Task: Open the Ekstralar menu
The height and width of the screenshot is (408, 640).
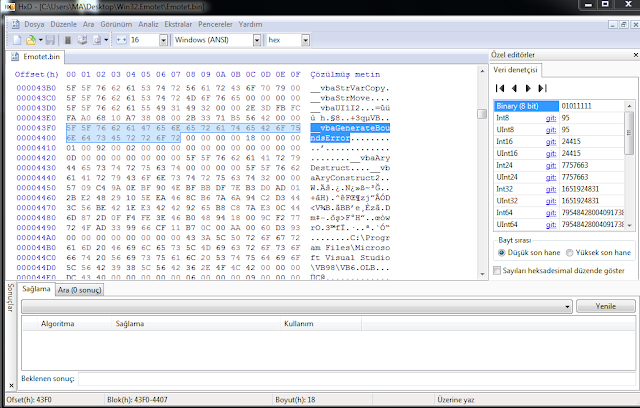Action: point(178,24)
